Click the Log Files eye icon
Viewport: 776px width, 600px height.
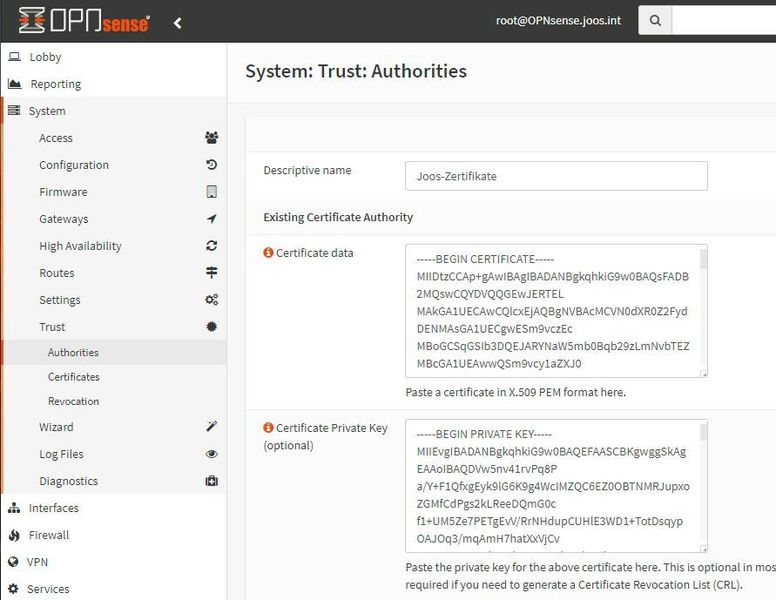click(211, 454)
